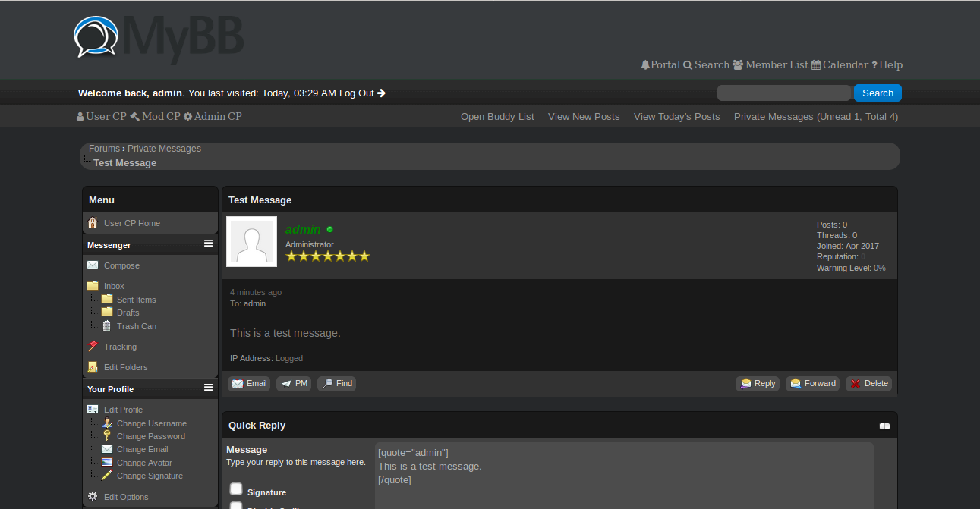Viewport: 980px width, 509px height.
Task: Click the User CP Home house icon
Action: click(x=93, y=223)
